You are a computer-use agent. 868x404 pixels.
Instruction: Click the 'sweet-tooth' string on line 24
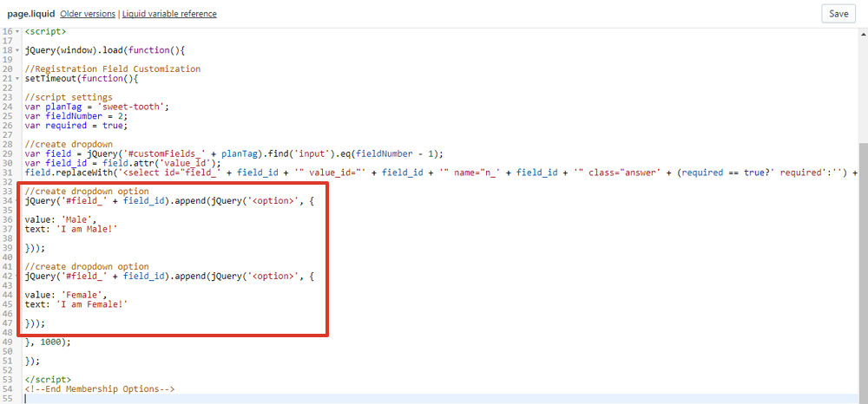pyautogui.click(x=132, y=108)
